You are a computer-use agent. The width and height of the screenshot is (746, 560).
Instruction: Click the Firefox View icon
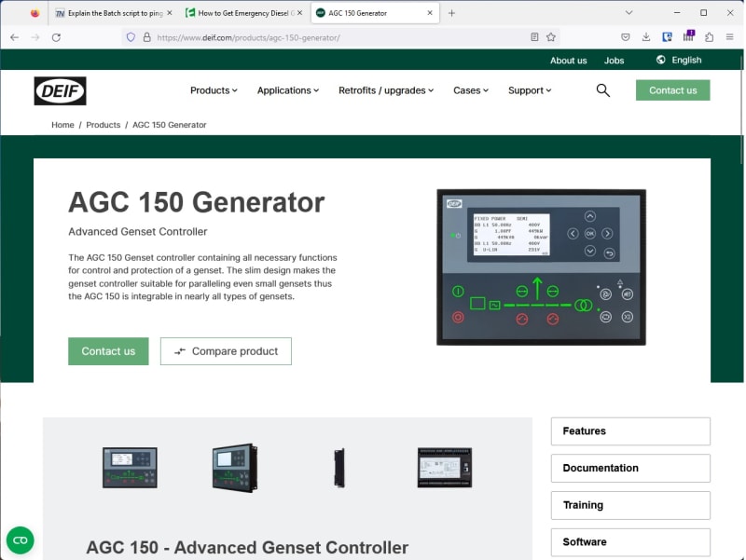tap(35, 13)
